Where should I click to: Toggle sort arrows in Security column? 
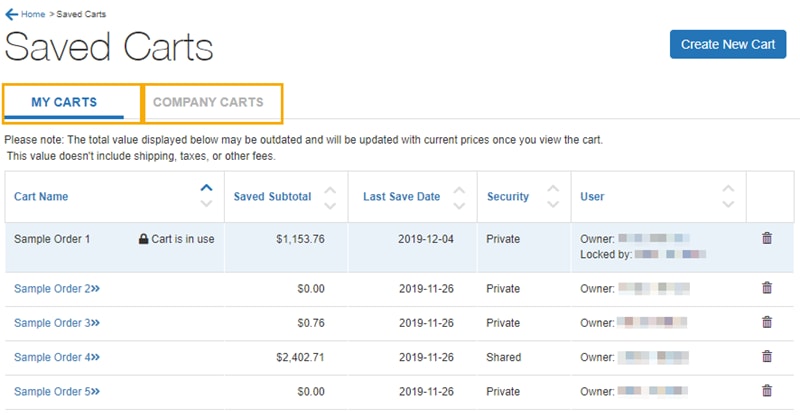[x=553, y=196]
